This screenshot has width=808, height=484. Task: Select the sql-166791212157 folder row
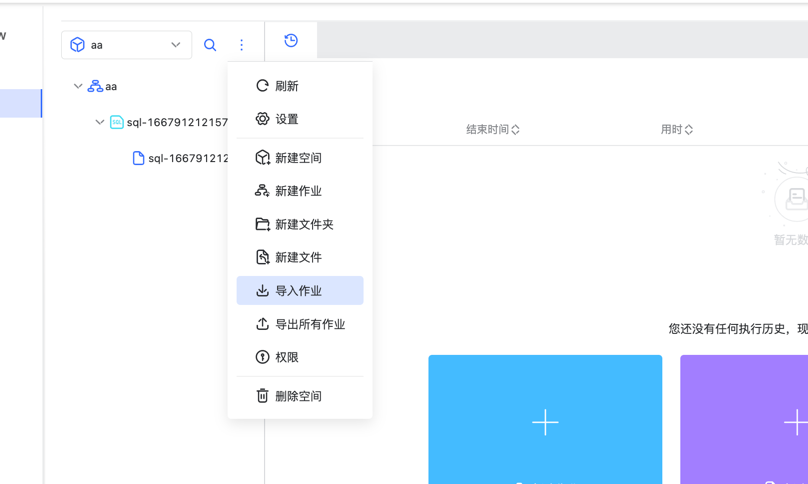tap(169, 122)
